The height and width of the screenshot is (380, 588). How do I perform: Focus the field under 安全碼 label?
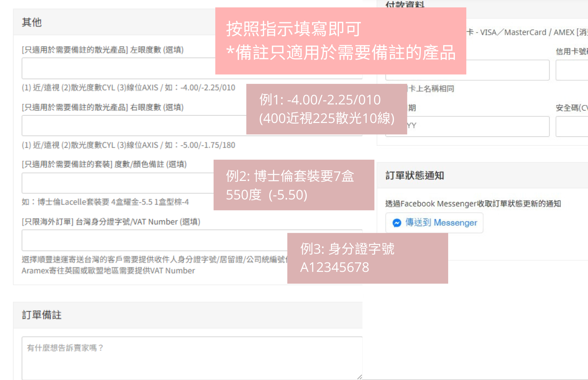click(x=571, y=126)
